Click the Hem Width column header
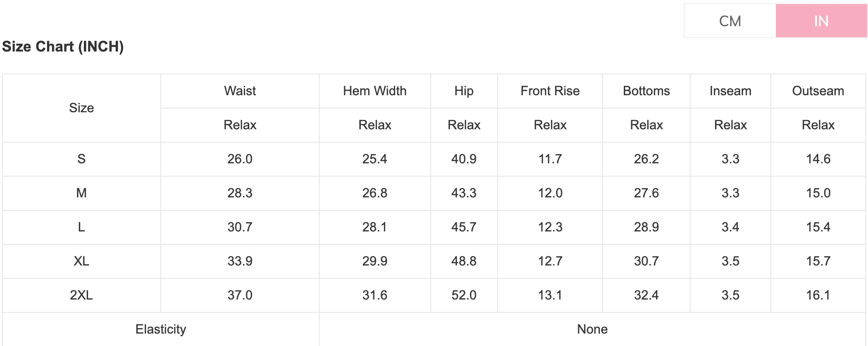This screenshot has height=346, width=868. coord(375,91)
